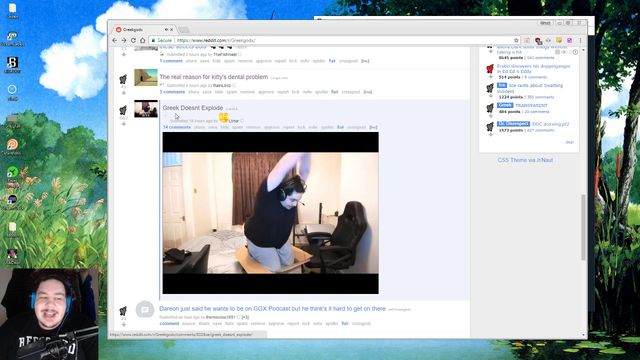Screen dimensions: 640x360
Task: Open sidebar link 'Erobb discovers his doppelganger'
Action: click(533, 69)
